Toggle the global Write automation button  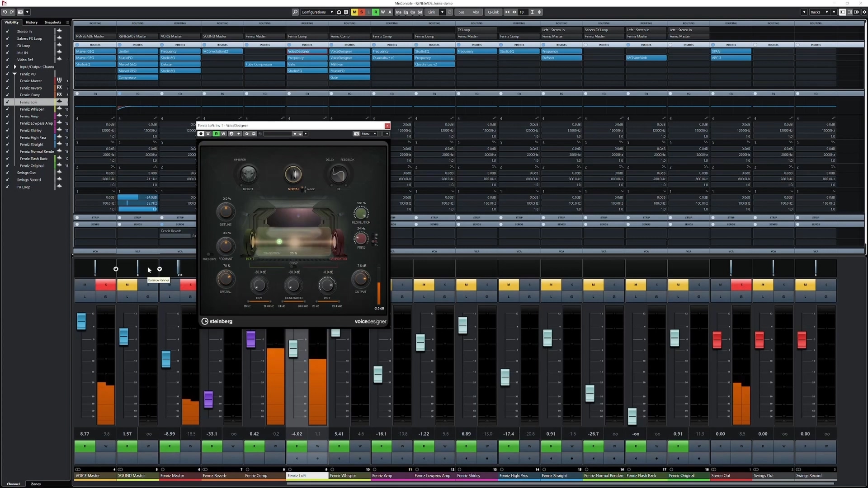click(x=383, y=12)
